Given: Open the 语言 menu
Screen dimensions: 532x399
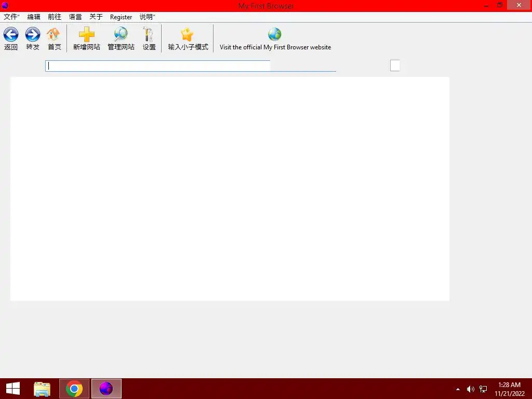Looking at the screenshot, I should coord(75,17).
